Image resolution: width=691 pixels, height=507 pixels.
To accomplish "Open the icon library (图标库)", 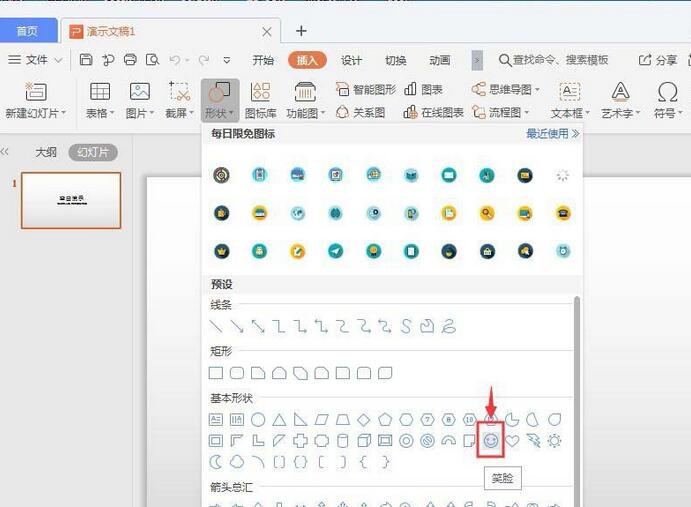I will click(260, 101).
